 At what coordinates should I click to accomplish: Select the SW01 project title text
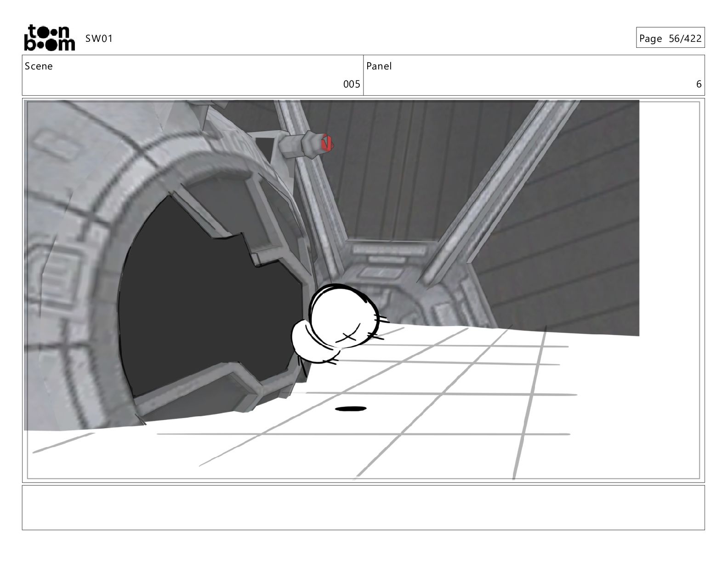pos(99,39)
